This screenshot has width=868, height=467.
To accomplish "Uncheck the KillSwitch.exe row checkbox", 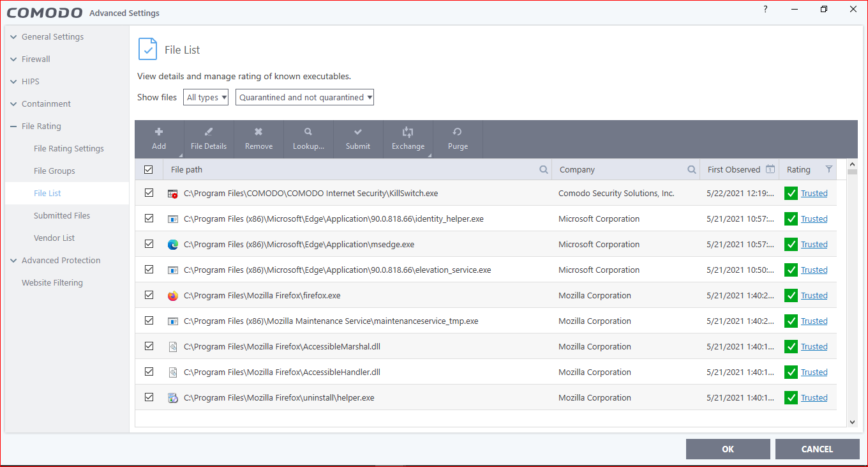I will (149, 192).
